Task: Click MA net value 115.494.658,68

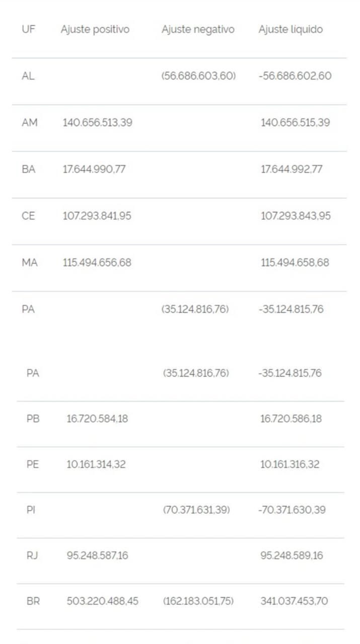Action: 295,262
